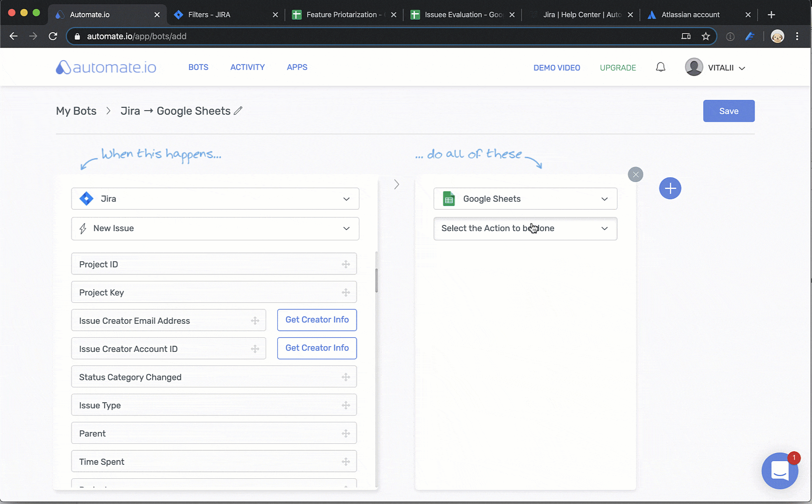This screenshot has width=812, height=504.
Task: Open the ACTIVITY menu
Action: pyautogui.click(x=247, y=67)
